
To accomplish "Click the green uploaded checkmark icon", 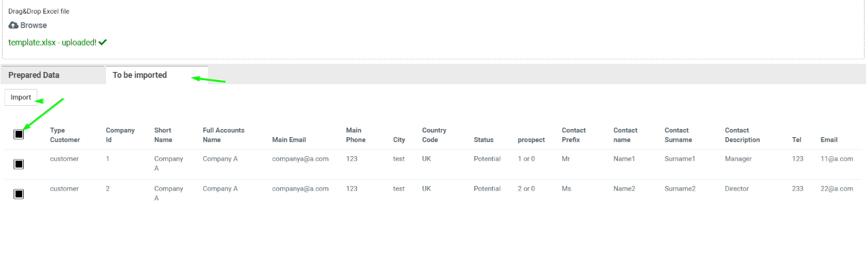I will click(x=103, y=42).
